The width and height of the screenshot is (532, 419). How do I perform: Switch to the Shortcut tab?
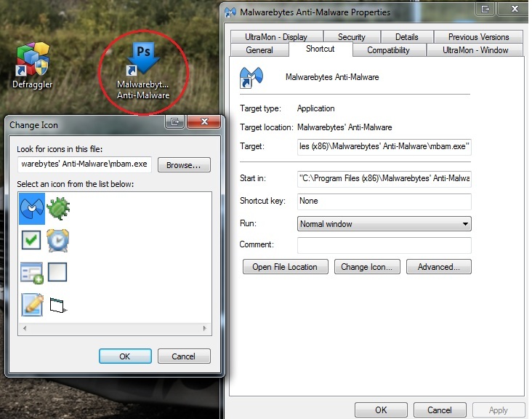[321, 49]
